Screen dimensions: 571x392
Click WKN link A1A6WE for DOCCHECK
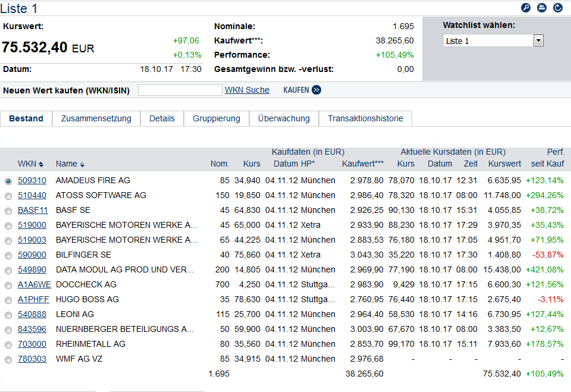coord(34,284)
